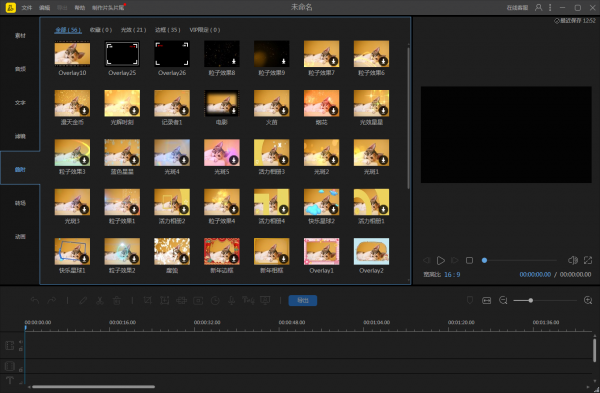Image resolution: width=600 pixels, height=393 pixels.
Task: Download the 粒子效果7 overlay
Action: [333, 61]
